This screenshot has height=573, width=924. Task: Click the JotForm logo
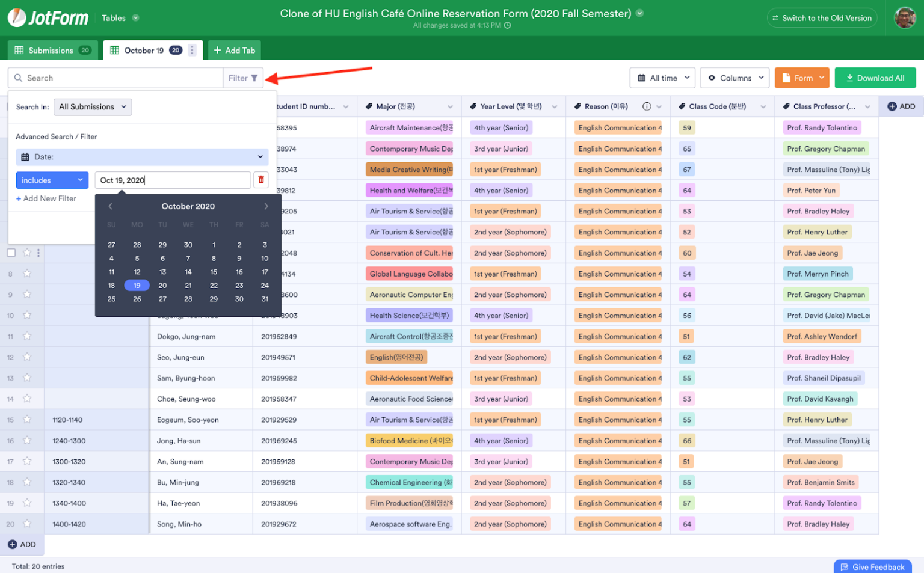[48, 17]
